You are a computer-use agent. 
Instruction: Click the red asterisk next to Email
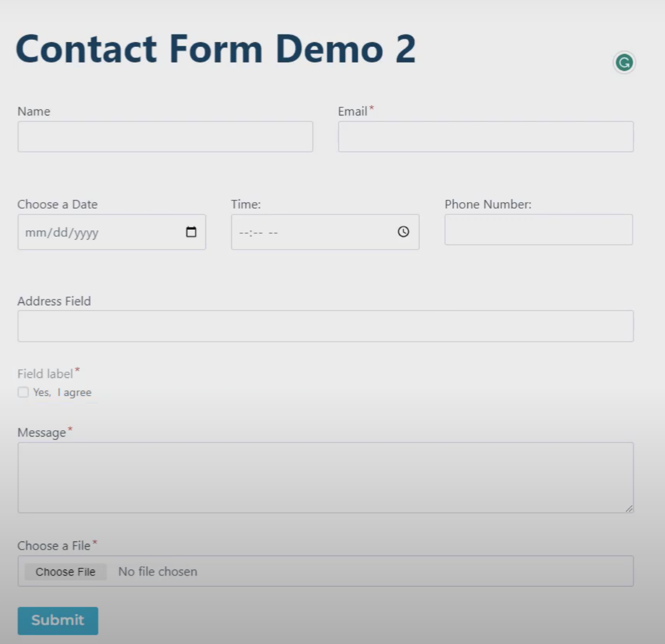[x=373, y=108]
